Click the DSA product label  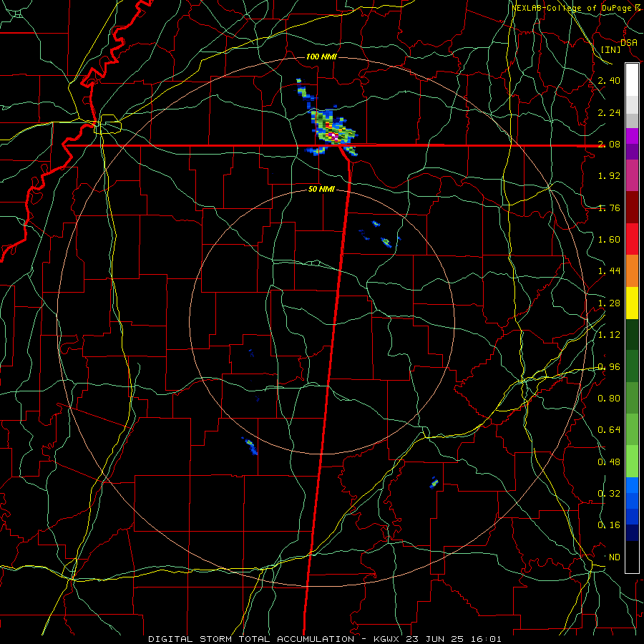[629, 42]
